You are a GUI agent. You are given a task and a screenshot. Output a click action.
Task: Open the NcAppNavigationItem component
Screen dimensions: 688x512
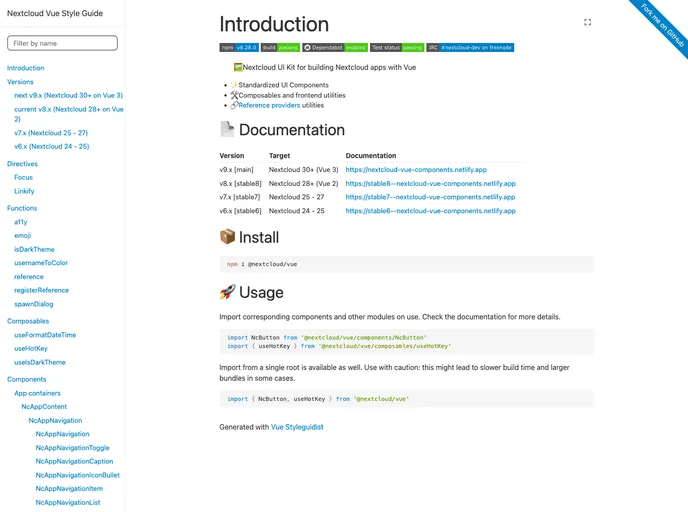point(69,488)
